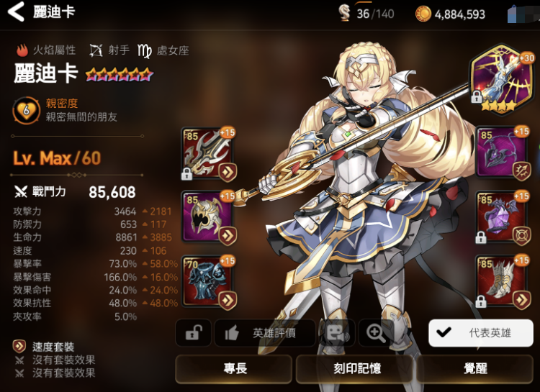This screenshot has width=540, height=392.
Task: Toggle 代表英雄 representative hero checkbox
Action: (481, 333)
